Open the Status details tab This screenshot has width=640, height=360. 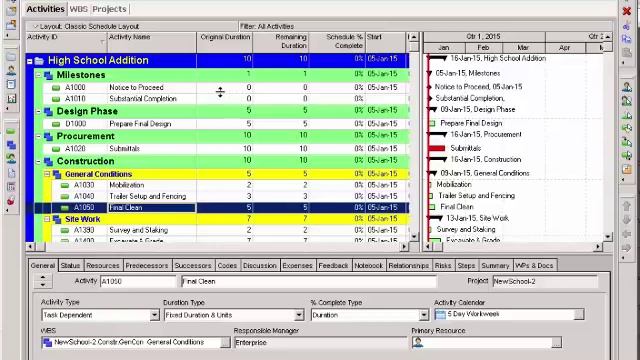pyautogui.click(x=70, y=266)
